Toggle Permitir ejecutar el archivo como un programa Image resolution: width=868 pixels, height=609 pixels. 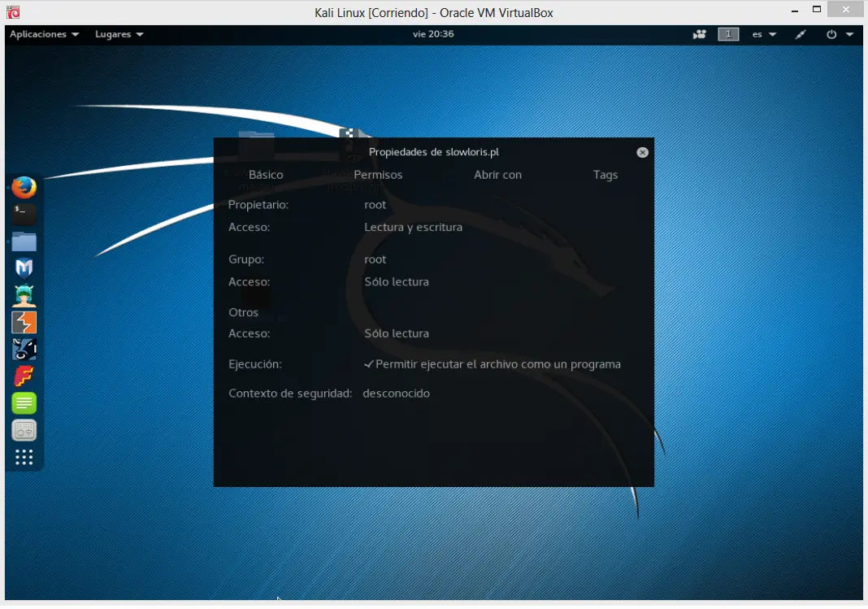point(493,364)
